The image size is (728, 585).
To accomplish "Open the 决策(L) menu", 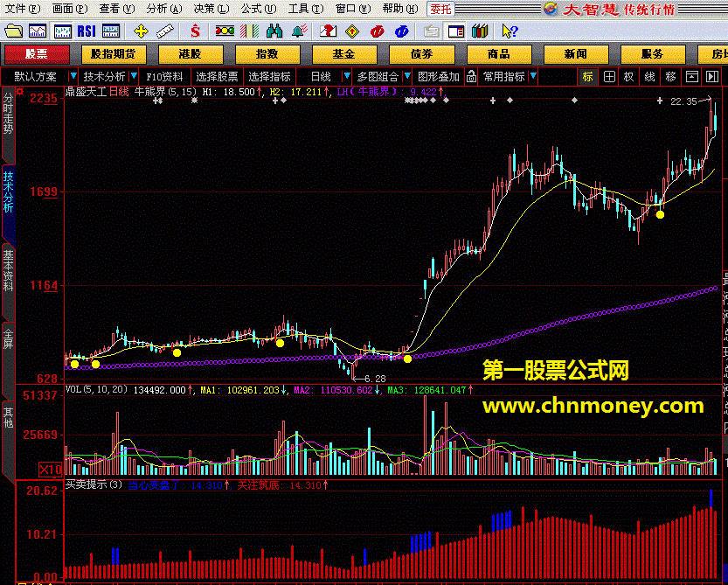I will pos(211,9).
